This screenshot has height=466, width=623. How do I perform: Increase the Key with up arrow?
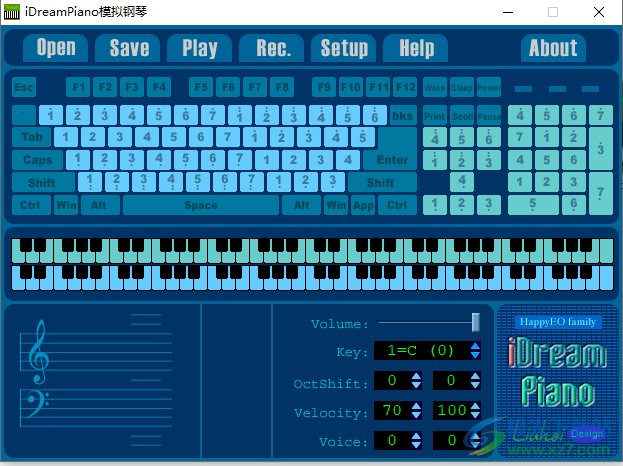[475, 346]
